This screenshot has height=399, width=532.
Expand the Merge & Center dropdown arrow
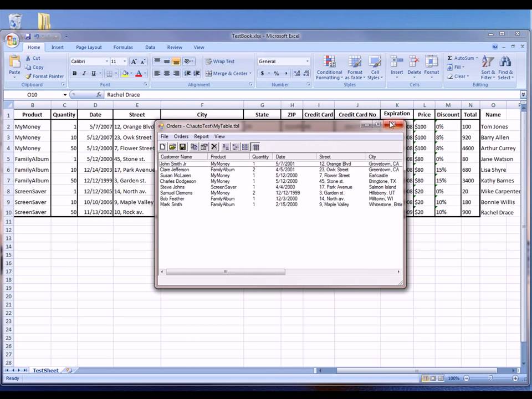tap(250, 73)
